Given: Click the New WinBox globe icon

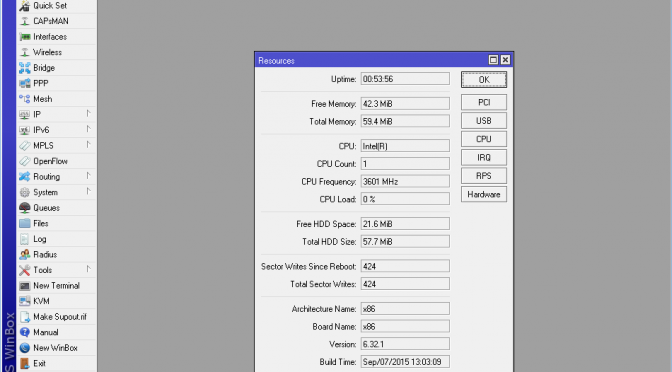Looking at the screenshot, I should 25,348.
